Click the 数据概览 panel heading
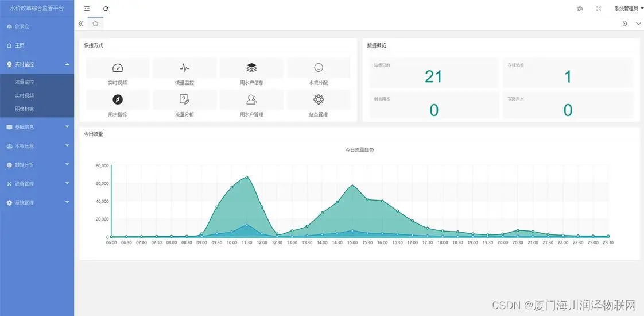Screen dimensions: 644x316 (x=377, y=45)
